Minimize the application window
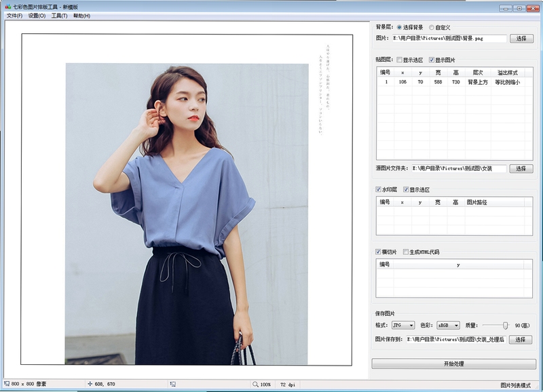Screen dimensions: 543x392 point(506,8)
